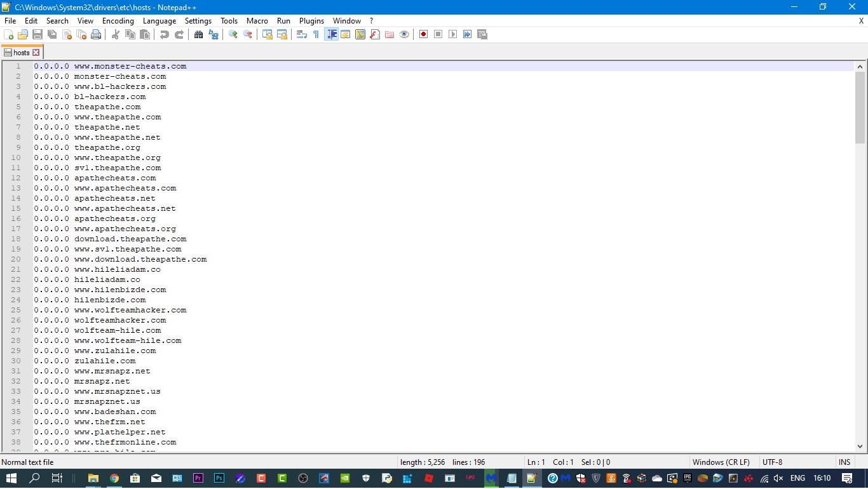The image size is (868, 489).
Task: Click the Print toolbar icon
Action: (96, 34)
